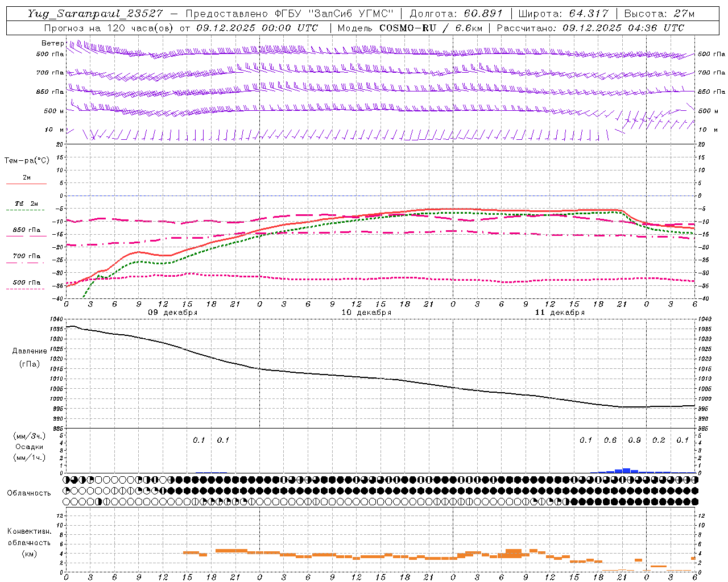
Task: Select the Осадки panel label
Action: pos(29,447)
